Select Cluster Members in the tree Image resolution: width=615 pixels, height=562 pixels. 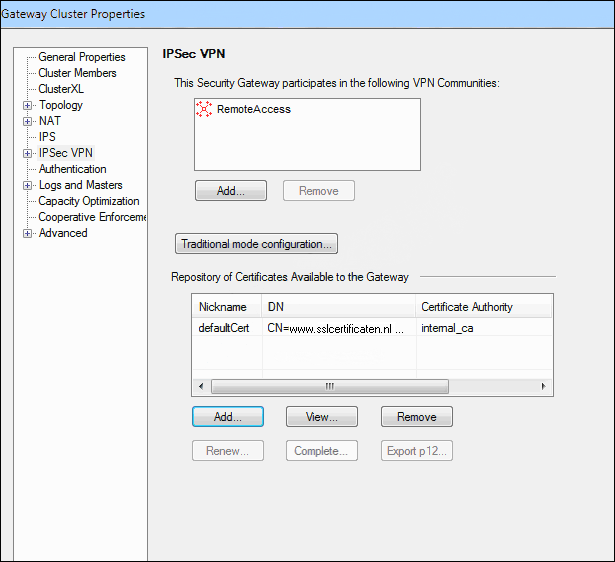click(77, 73)
